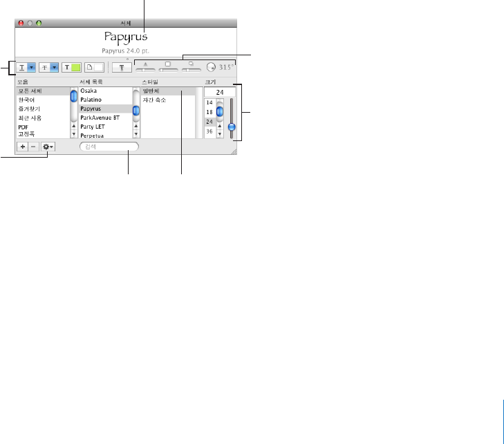Adjust the shadow offset slider
This screenshot has height=444, width=504.
tap(192, 70)
